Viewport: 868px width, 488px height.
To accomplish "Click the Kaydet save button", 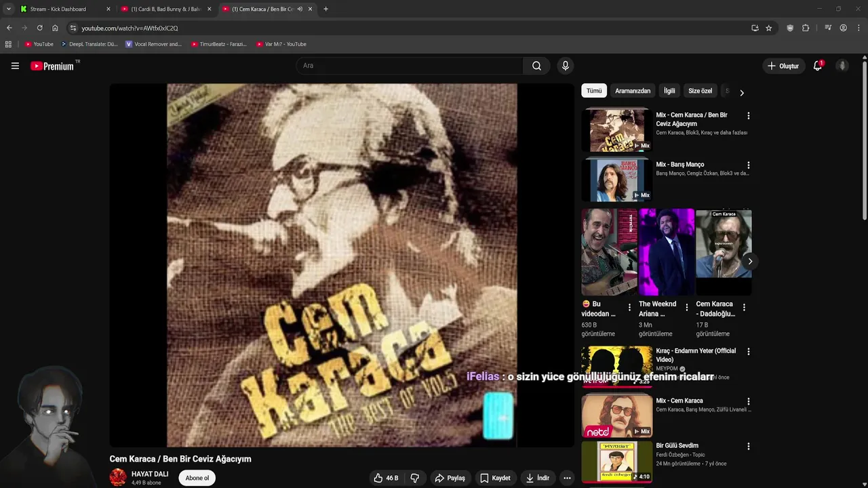I will click(495, 478).
